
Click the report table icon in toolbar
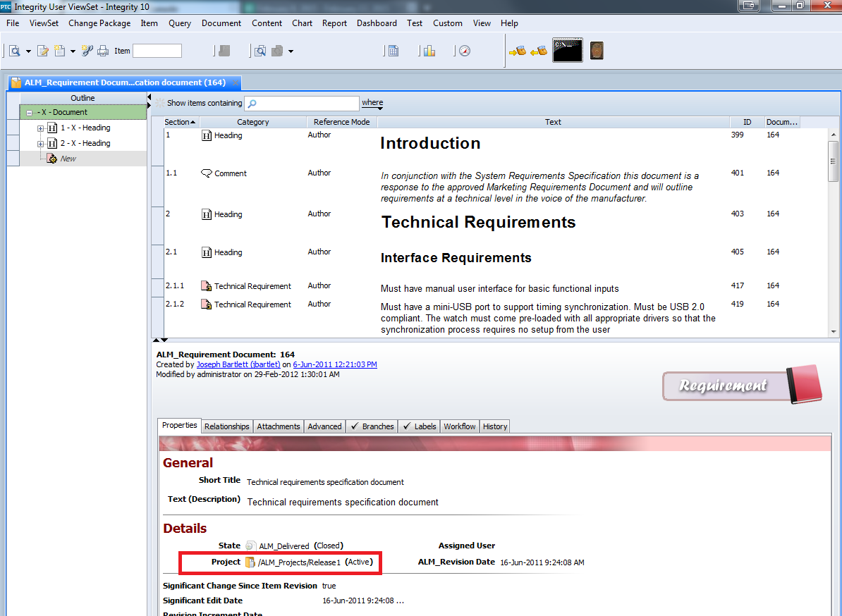point(393,51)
